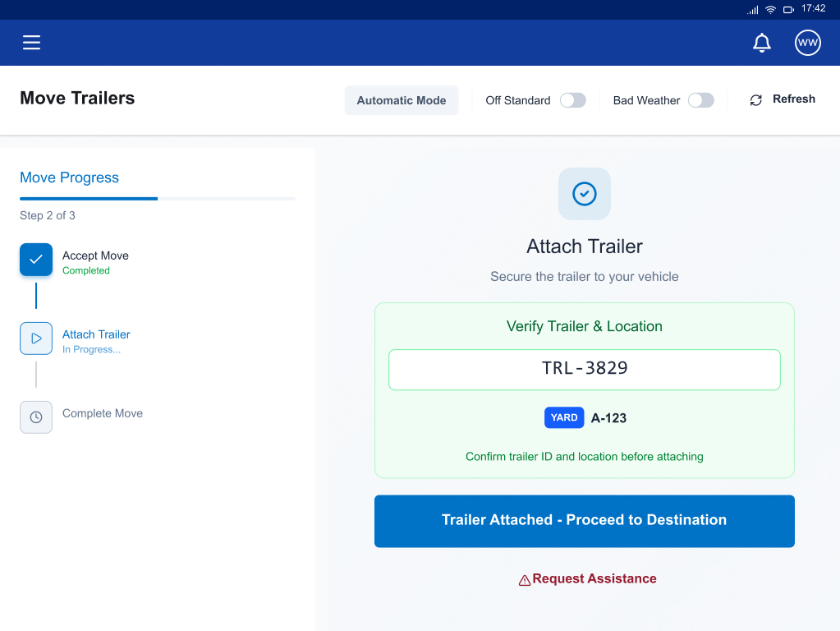Open the hamburger navigation menu
840x631 pixels.
click(x=31, y=43)
